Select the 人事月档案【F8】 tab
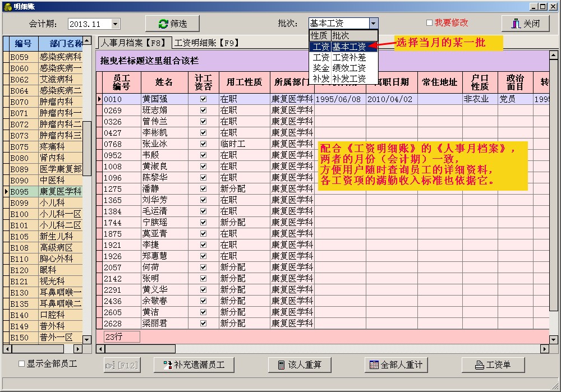561x392 pixels. [x=133, y=43]
